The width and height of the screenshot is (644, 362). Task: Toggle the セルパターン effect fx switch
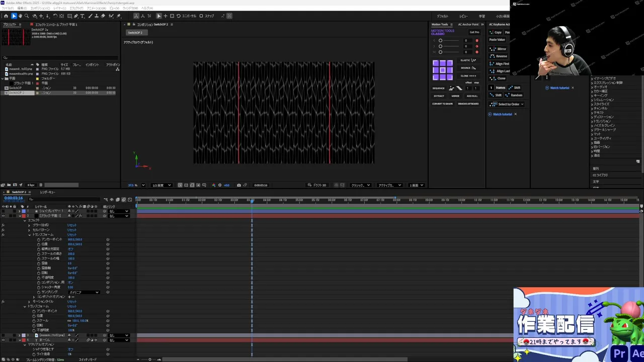3,230
